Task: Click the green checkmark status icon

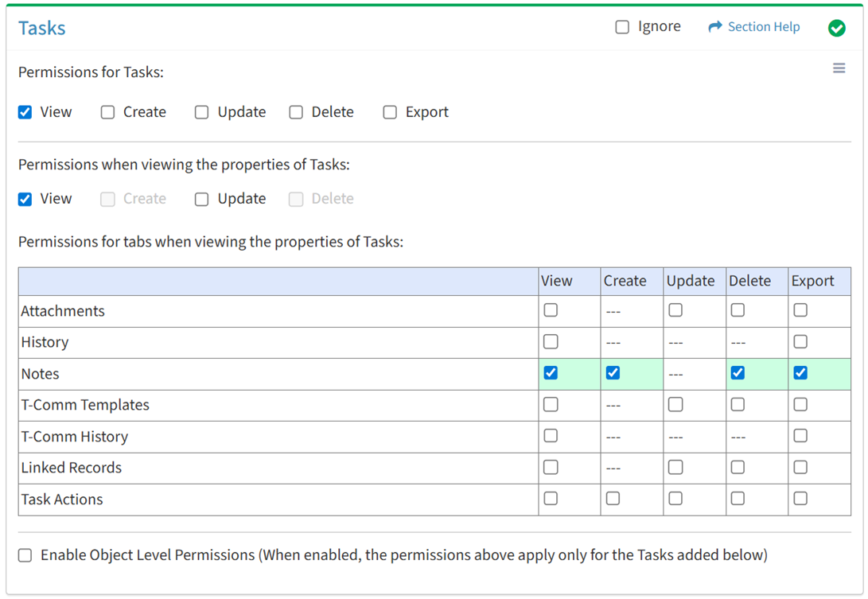Action: click(836, 28)
